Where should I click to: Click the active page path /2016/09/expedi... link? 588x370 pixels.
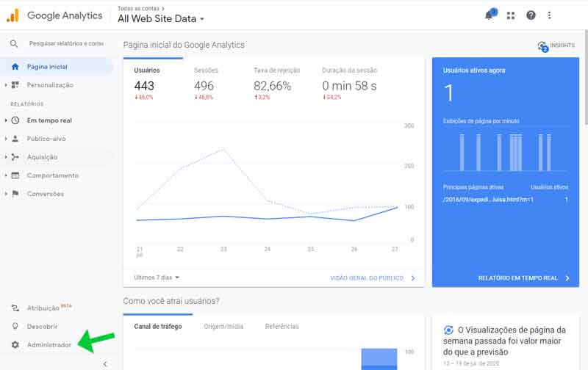tap(488, 200)
